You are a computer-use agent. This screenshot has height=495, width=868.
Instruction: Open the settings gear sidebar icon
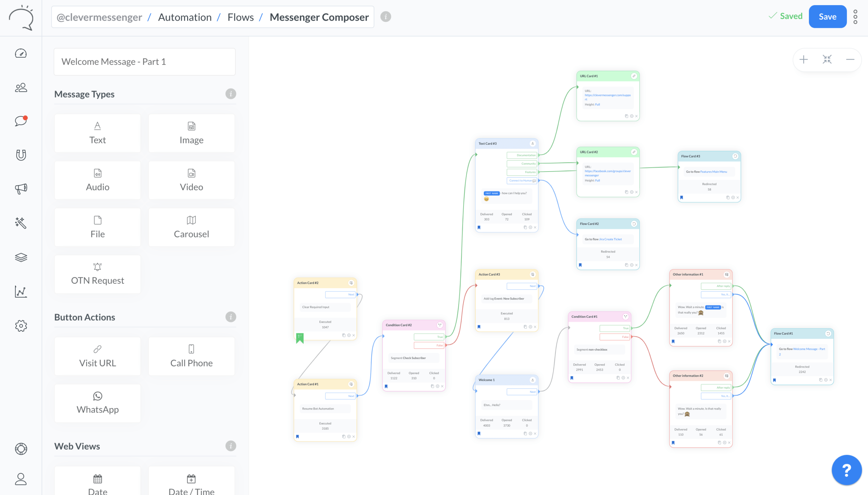[x=21, y=326]
